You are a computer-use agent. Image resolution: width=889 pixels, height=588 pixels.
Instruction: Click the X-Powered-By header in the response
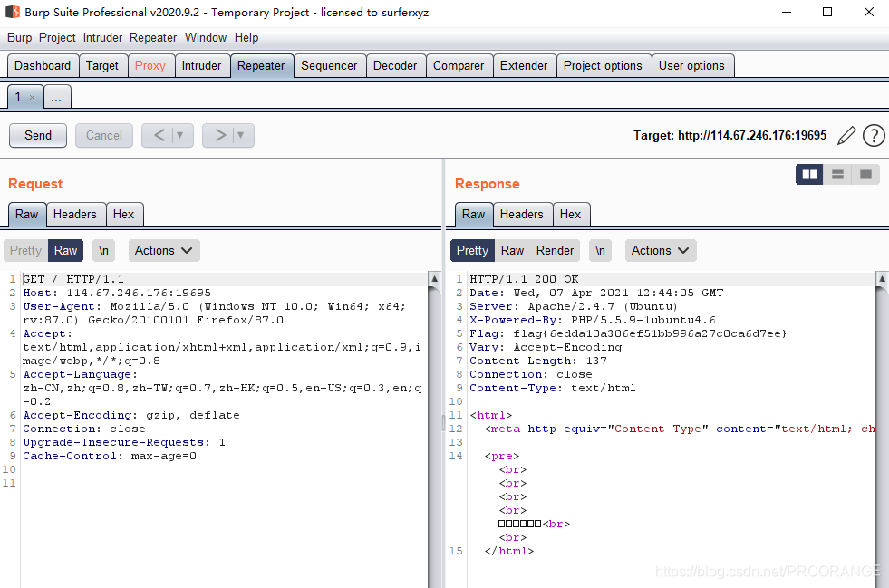pyautogui.click(x=593, y=320)
